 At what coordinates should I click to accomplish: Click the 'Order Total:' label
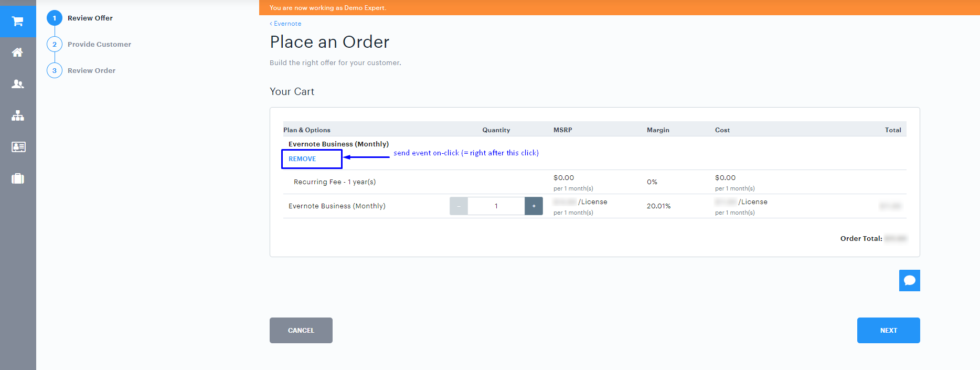[x=861, y=239]
